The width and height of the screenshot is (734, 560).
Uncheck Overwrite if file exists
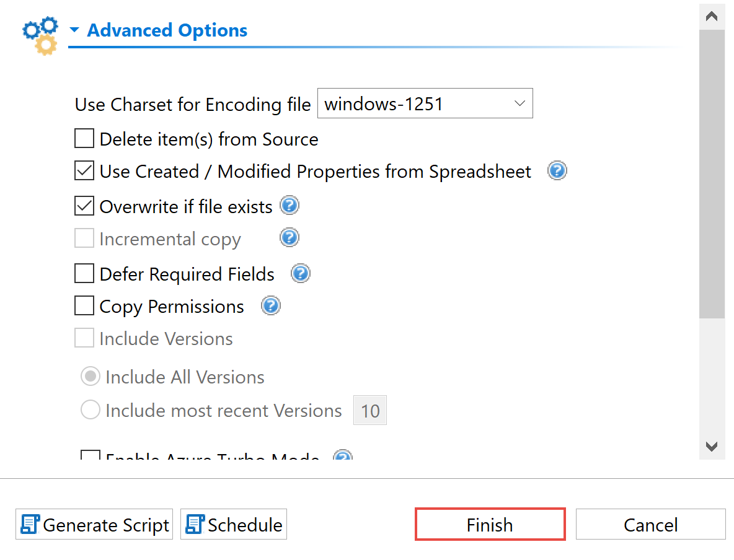(84, 206)
